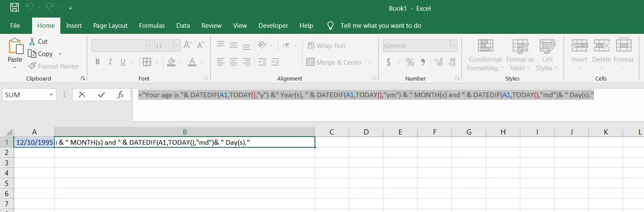Click Merge & Center button

[x=335, y=63]
